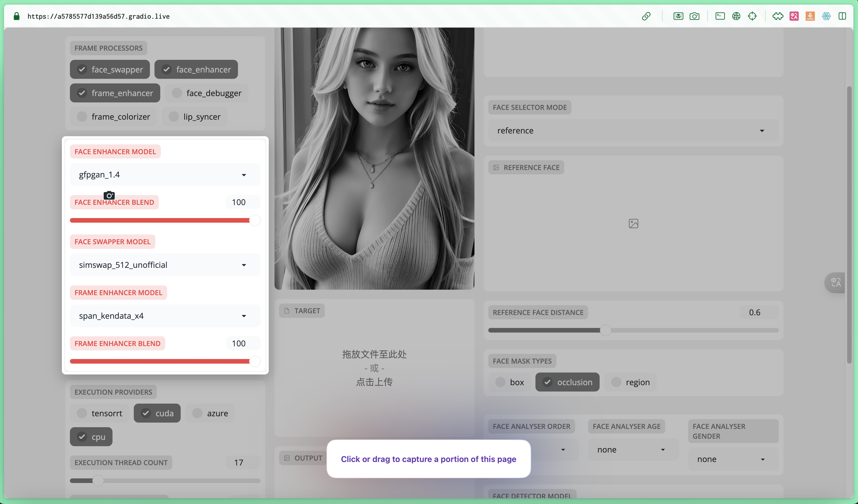Open the Face Analyser Age dropdown
The image size is (858, 504).
[633, 450]
